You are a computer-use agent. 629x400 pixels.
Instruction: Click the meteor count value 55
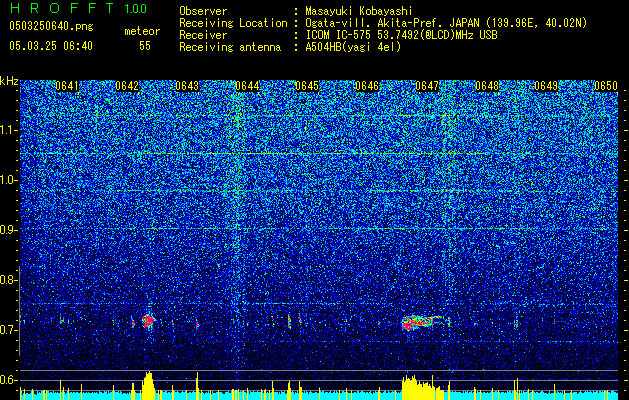pyautogui.click(x=145, y=46)
